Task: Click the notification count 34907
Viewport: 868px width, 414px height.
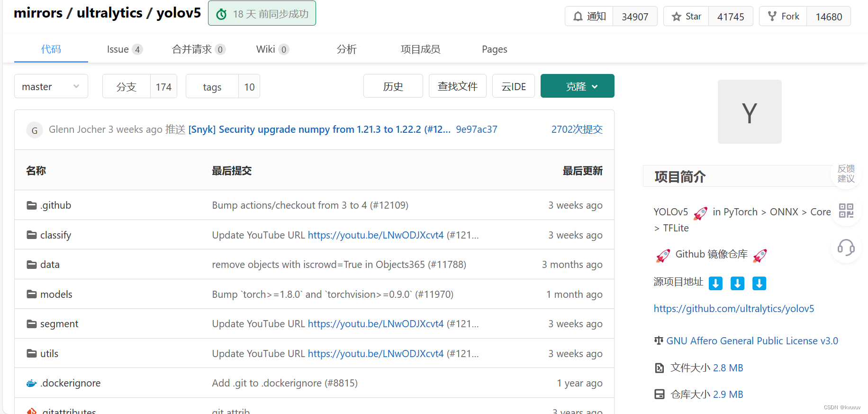Action: [635, 17]
